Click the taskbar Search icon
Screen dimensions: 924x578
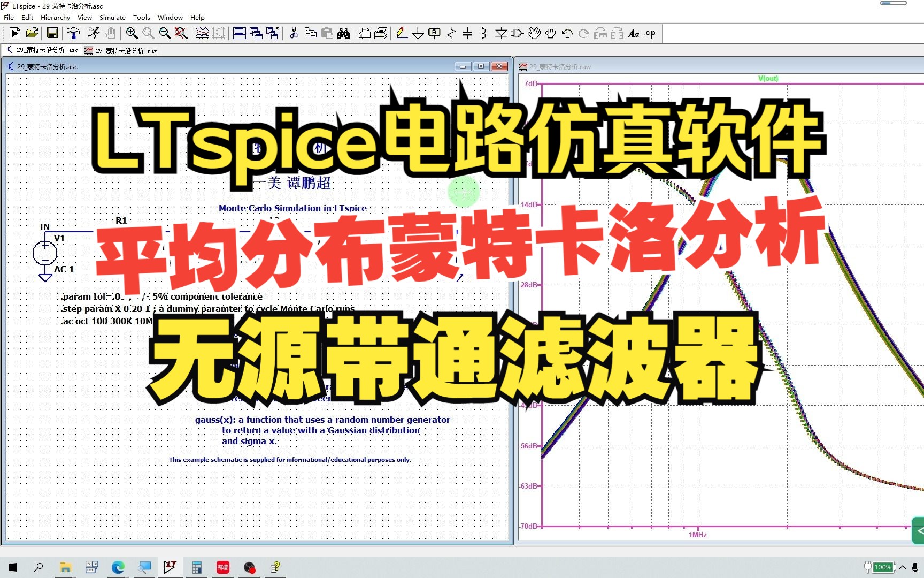pos(38,567)
